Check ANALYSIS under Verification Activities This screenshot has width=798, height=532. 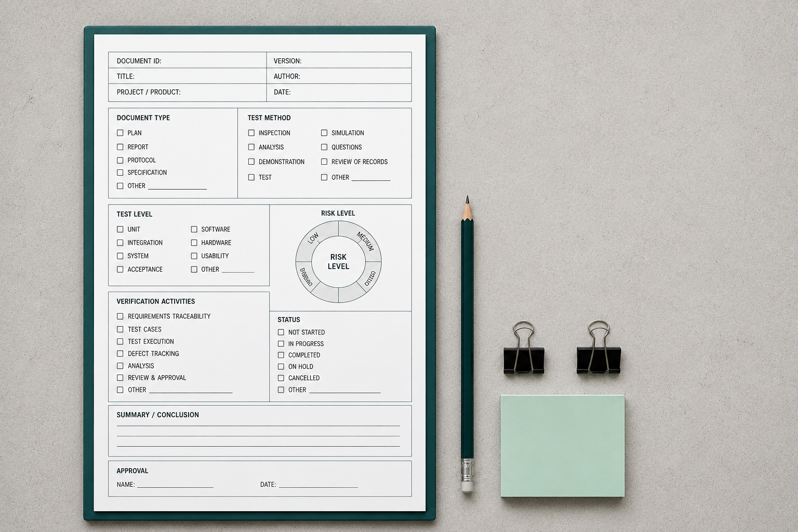[x=120, y=366]
